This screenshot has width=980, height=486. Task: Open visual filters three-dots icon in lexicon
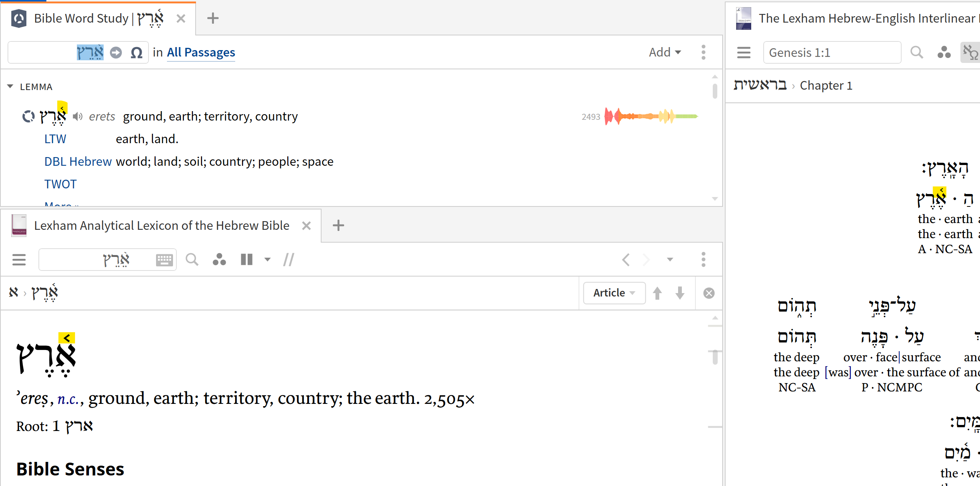point(219,260)
